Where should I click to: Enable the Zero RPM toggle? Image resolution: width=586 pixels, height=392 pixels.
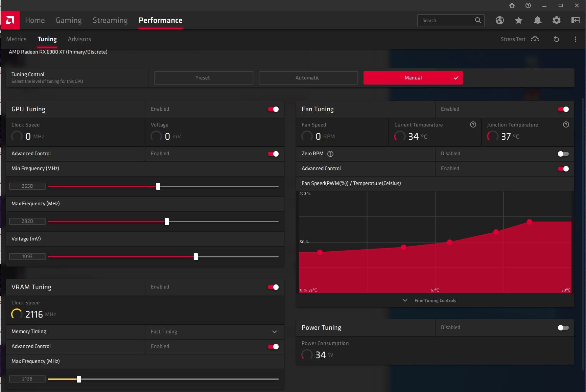(x=563, y=154)
